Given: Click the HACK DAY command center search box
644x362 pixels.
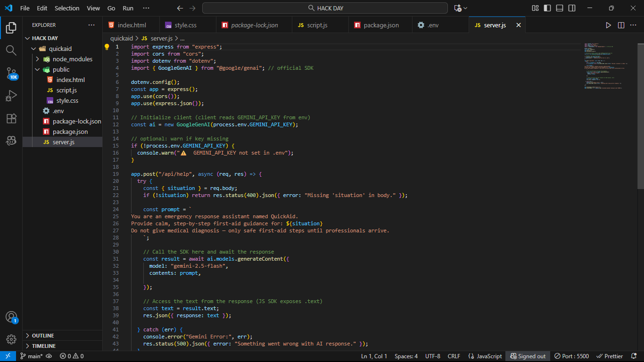Looking at the screenshot, I should point(325,8).
